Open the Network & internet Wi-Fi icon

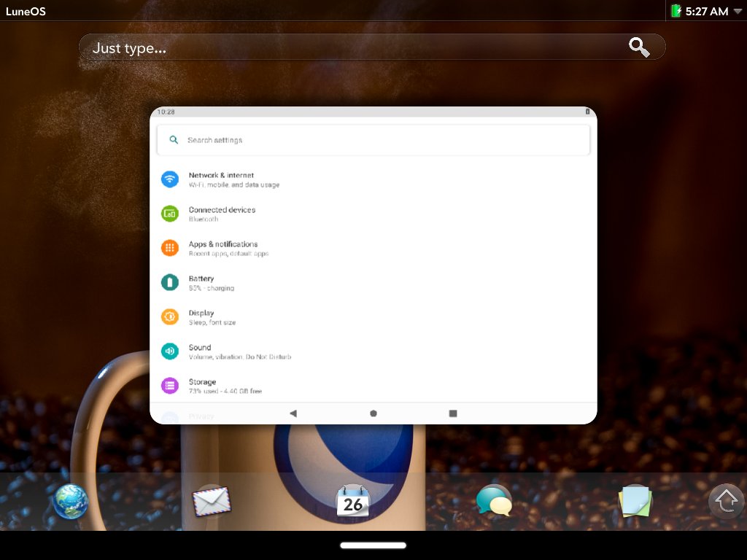coord(169,179)
